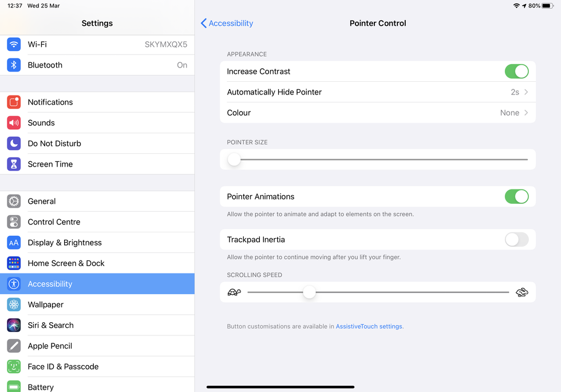The width and height of the screenshot is (561, 392).
Task: Select General in the sidebar
Action: click(42, 201)
